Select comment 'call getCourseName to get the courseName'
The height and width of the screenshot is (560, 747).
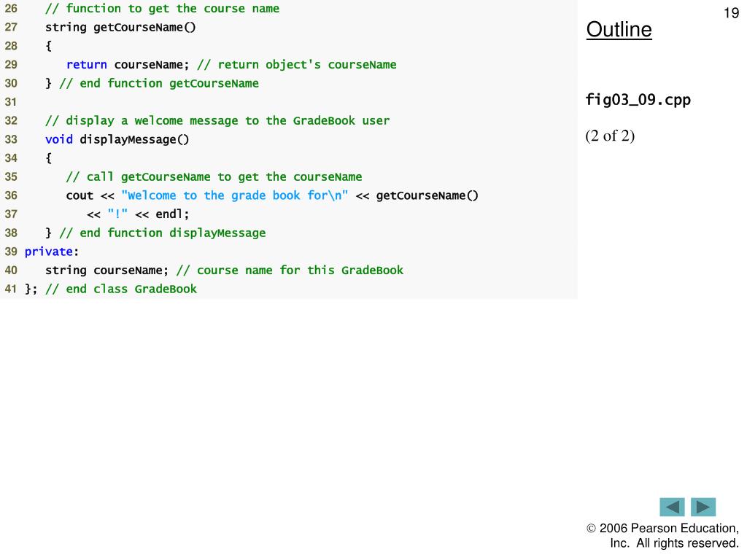(214, 177)
